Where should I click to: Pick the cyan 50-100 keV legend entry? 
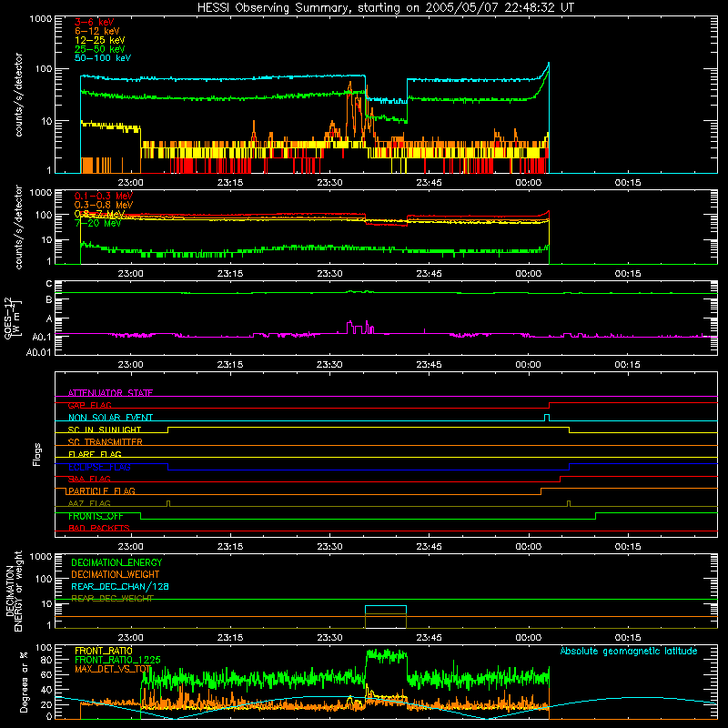pyautogui.click(x=102, y=58)
